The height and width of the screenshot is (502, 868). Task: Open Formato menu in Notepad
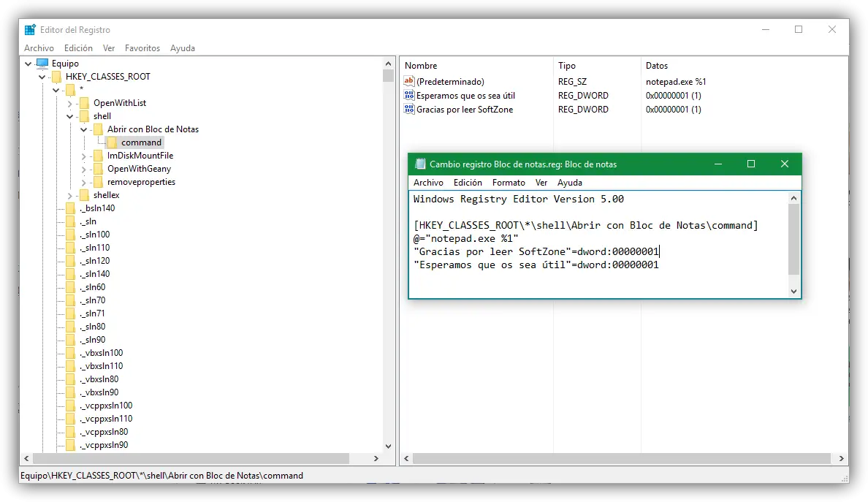pyautogui.click(x=509, y=183)
